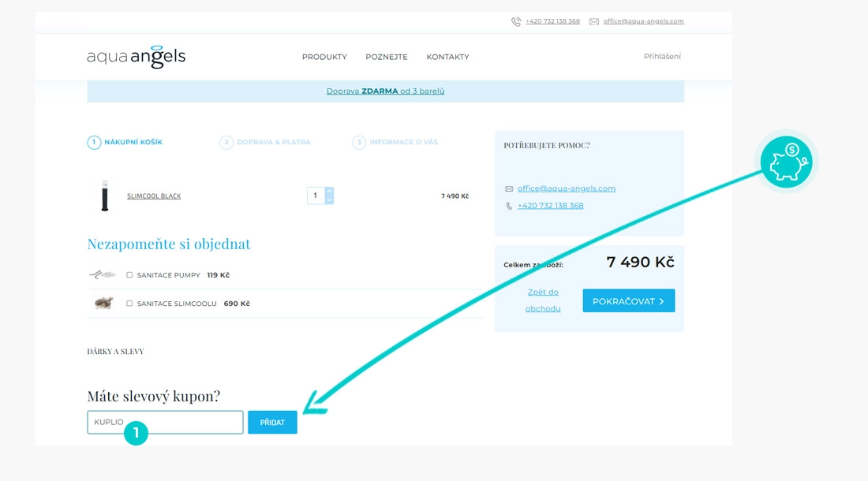This screenshot has width=868, height=481.
Task: Click envelope icon in help panel
Action: pos(509,189)
